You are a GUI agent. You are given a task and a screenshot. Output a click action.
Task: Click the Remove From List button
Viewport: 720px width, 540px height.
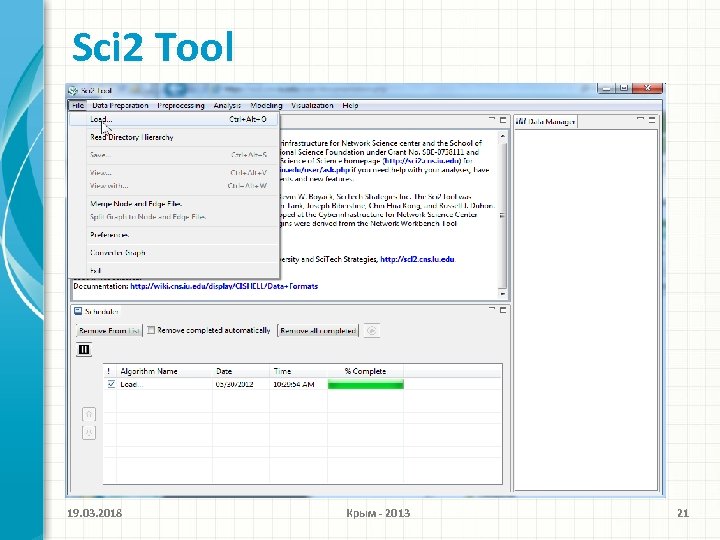[109, 331]
